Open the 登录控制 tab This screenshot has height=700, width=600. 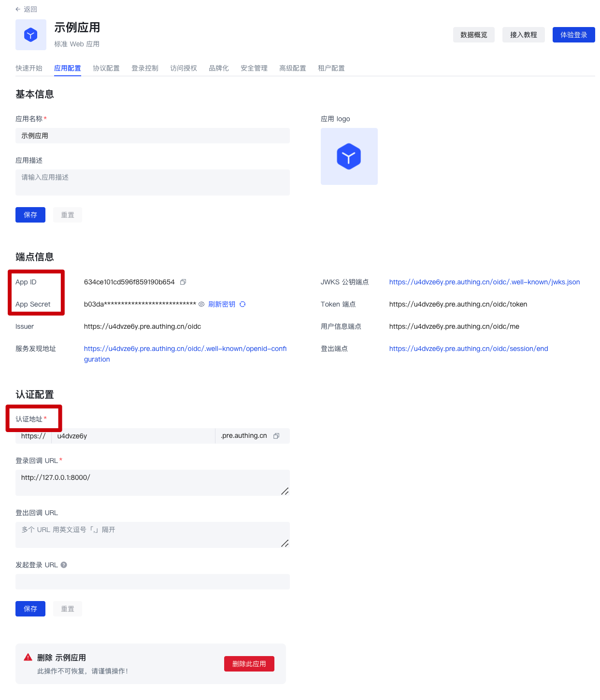click(145, 68)
